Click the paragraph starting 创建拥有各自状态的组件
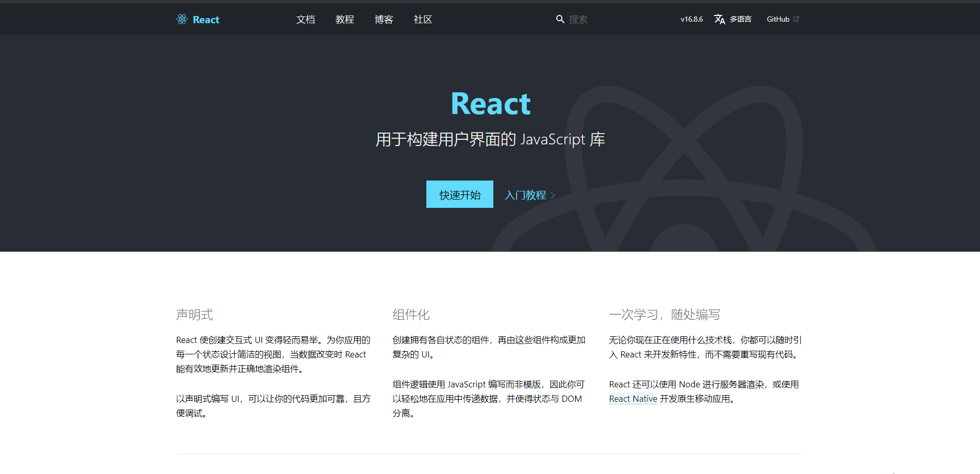 pos(489,347)
